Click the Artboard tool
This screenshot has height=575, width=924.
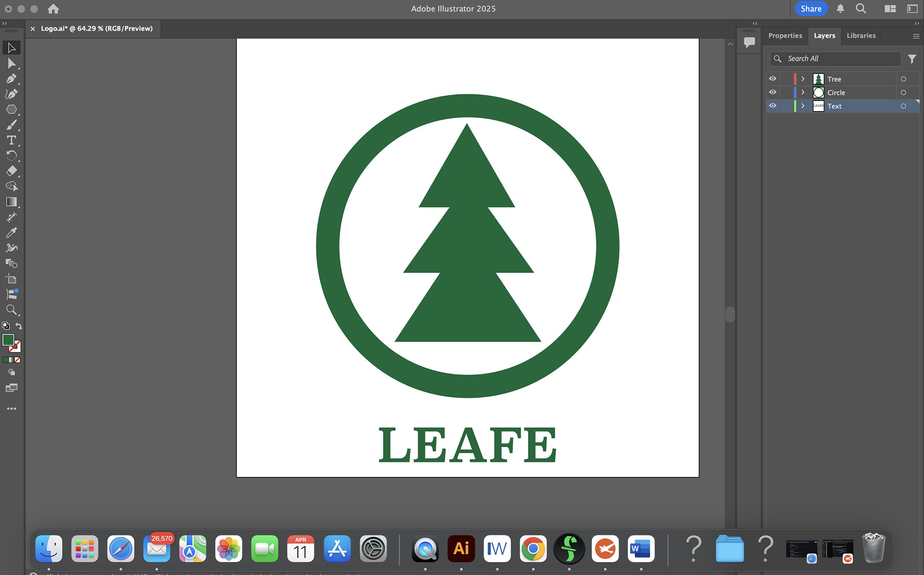[x=12, y=279]
